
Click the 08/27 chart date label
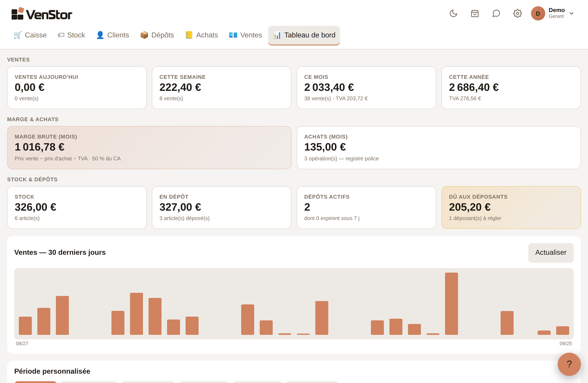click(22, 344)
